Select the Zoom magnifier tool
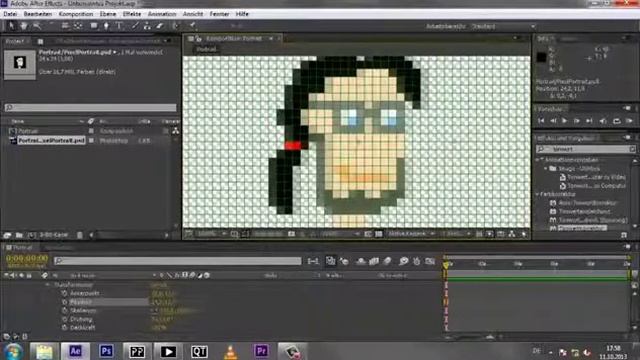This screenshot has height=360, width=640. [x=37, y=26]
